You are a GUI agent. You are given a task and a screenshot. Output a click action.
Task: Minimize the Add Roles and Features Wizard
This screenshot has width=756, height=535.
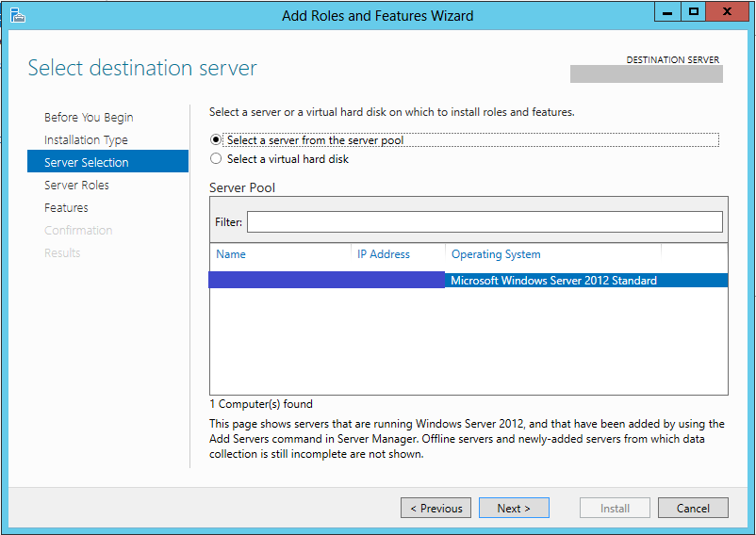pyautogui.click(x=666, y=12)
